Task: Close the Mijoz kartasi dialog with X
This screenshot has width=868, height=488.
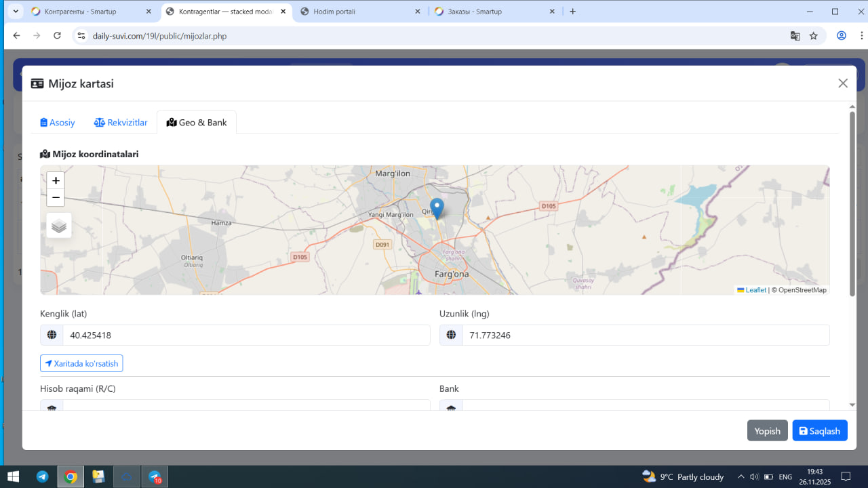Action: tap(843, 83)
